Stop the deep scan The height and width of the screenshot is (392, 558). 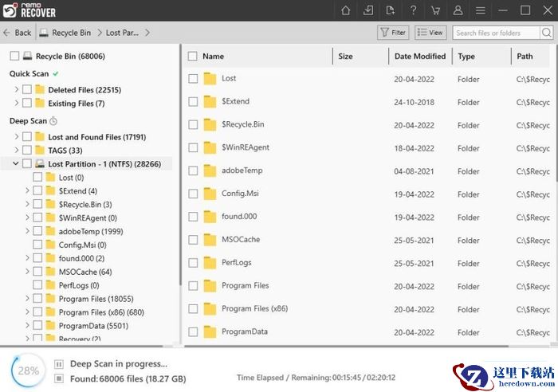(59, 378)
